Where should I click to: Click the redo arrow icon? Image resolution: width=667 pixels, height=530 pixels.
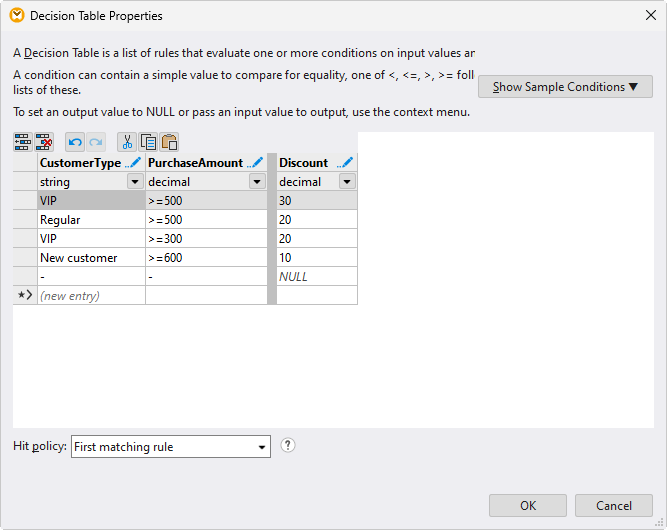point(95,142)
